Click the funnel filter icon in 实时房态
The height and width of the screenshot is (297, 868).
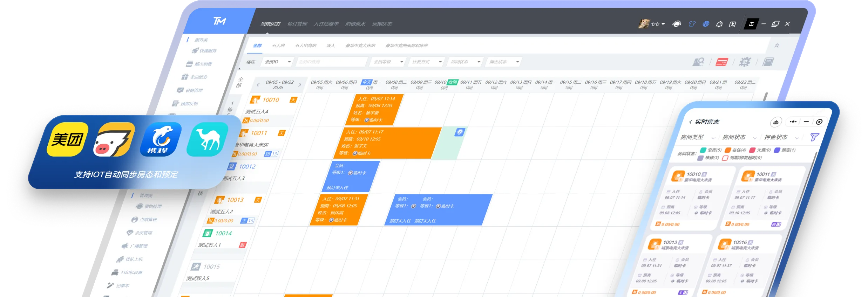[814, 137]
